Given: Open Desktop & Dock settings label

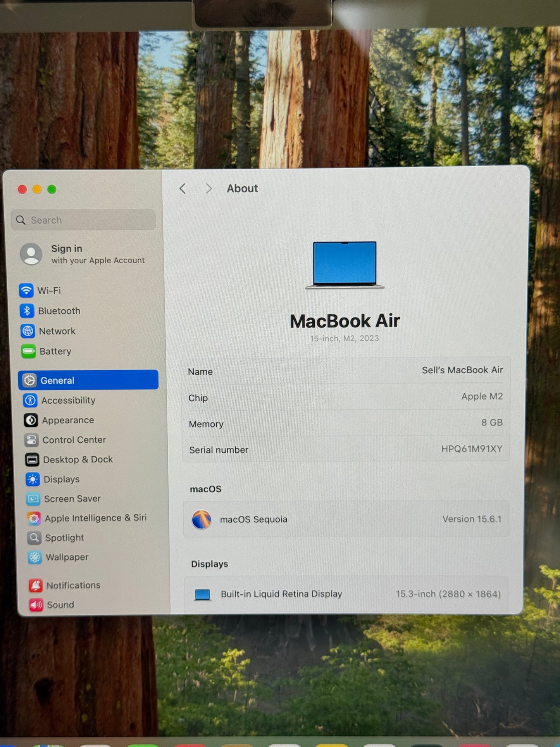Looking at the screenshot, I should point(78,459).
